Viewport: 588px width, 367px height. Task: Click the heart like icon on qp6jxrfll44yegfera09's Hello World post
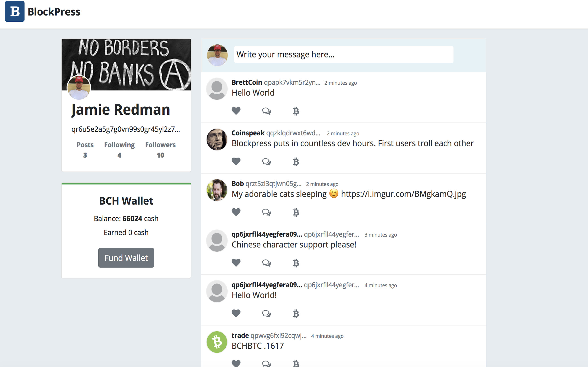235,314
